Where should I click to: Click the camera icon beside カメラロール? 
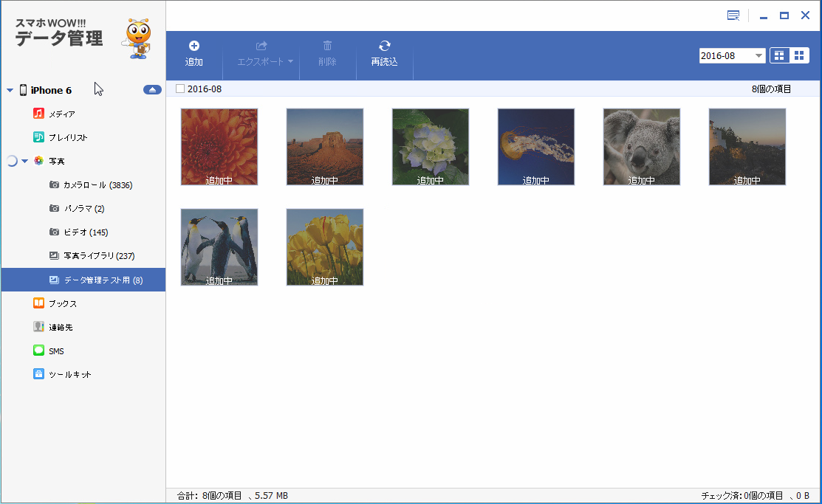54,184
